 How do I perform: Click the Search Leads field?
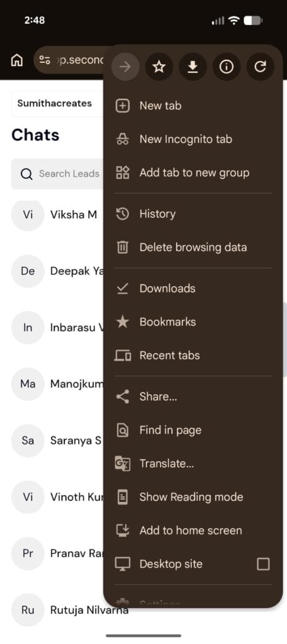click(x=57, y=174)
